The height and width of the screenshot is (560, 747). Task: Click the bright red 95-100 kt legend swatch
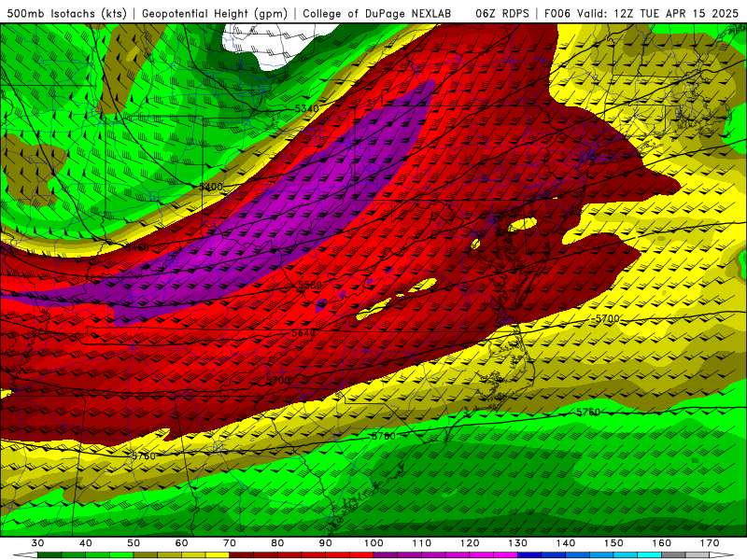coord(361,555)
